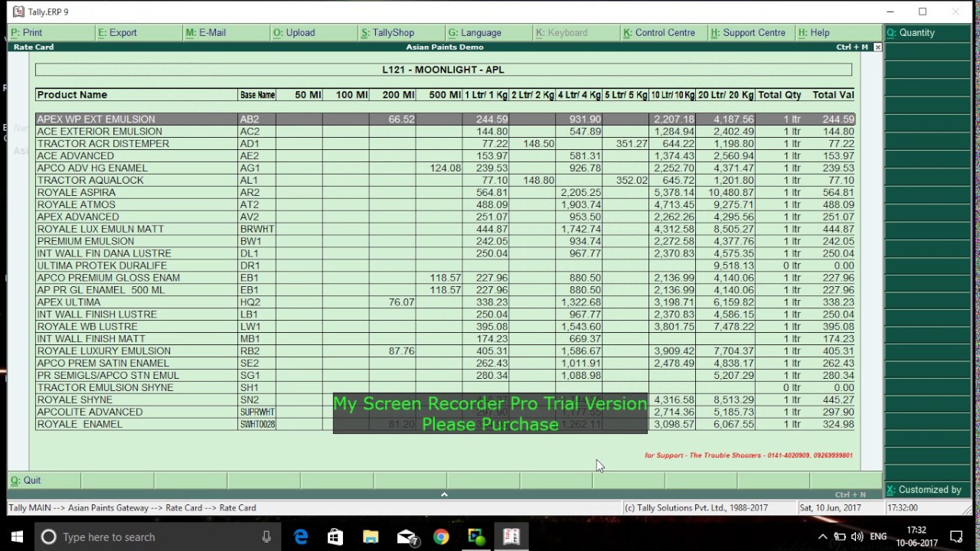The height and width of the screenshot is (551, 980).
Task: Open the Export option
Action: tap(117, 33)
